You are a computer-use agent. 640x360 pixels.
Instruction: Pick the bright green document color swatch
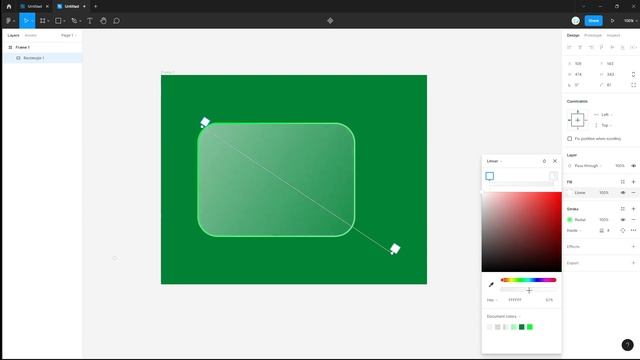[x=530, y=327]
